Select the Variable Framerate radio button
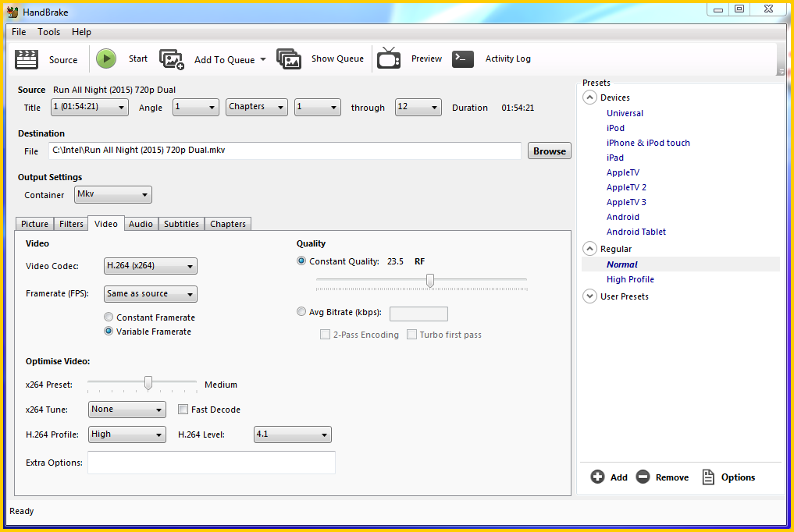Image resolution: width=794 pixels, height=532 pixels. (x=109, y=332)
